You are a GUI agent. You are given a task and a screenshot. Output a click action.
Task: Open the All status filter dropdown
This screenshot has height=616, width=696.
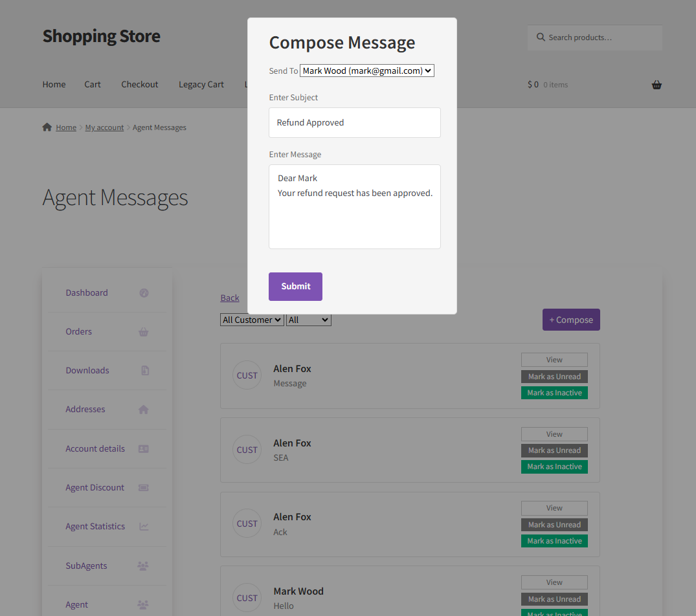308,320
